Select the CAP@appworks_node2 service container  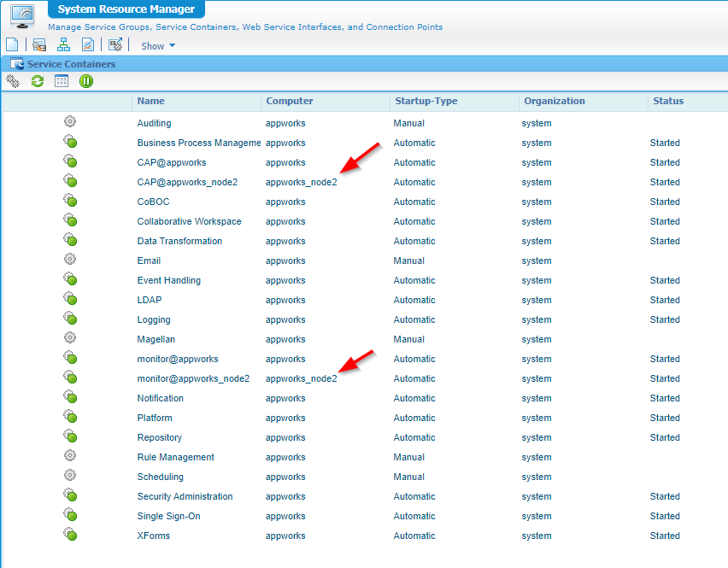(x=187, y=182)
